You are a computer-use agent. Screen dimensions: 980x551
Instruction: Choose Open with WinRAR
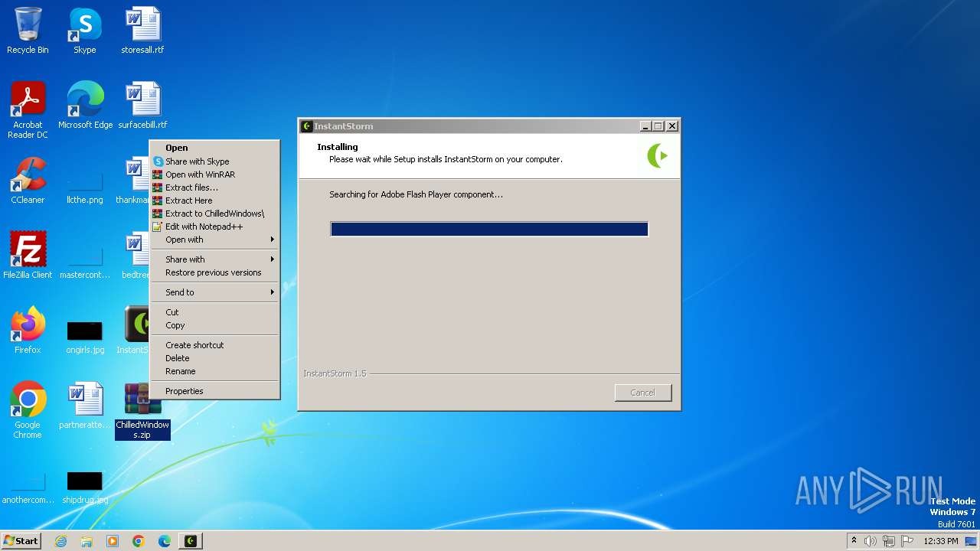(214, 174)
